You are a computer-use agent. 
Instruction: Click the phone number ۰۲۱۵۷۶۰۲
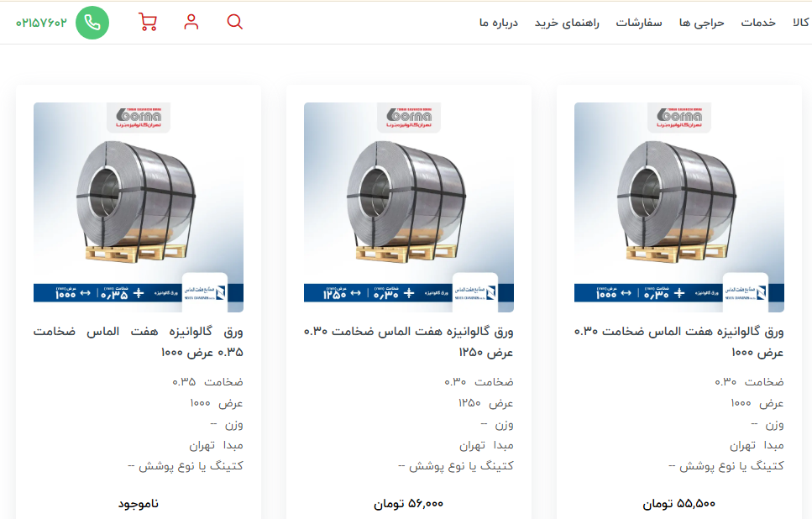tap(41, 23)
